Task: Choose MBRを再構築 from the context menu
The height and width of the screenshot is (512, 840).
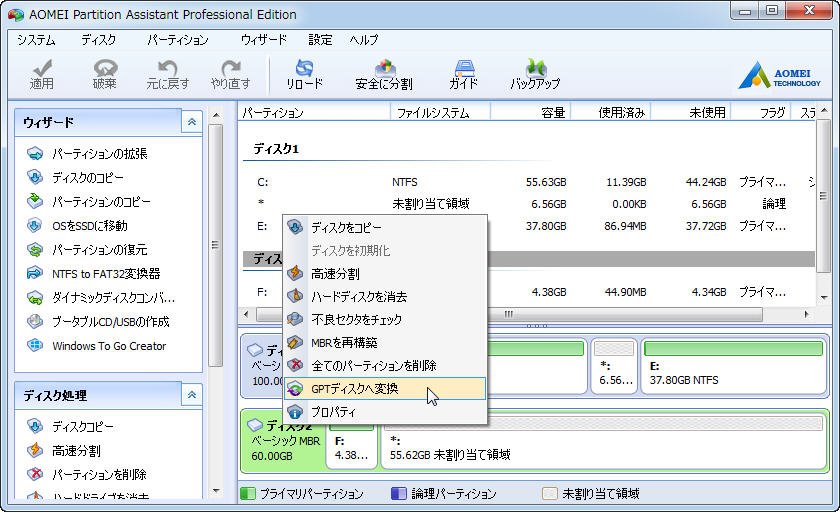Action: [x=385, y=343]
